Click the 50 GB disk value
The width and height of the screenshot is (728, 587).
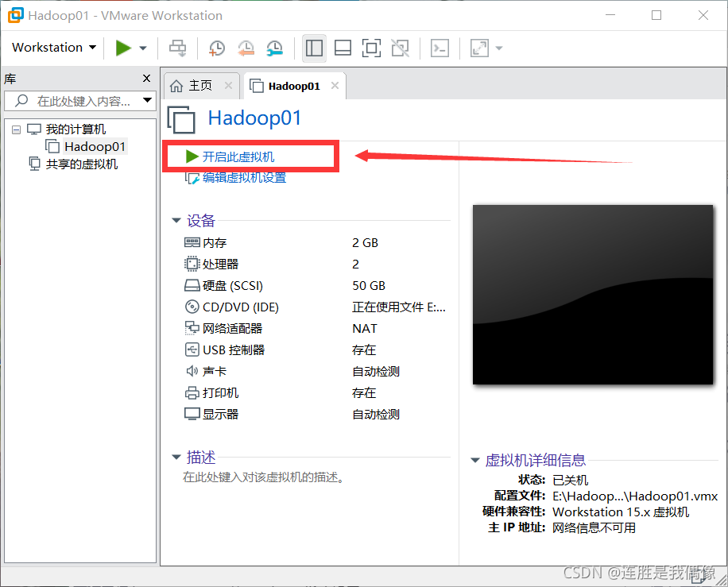[369, 285]
